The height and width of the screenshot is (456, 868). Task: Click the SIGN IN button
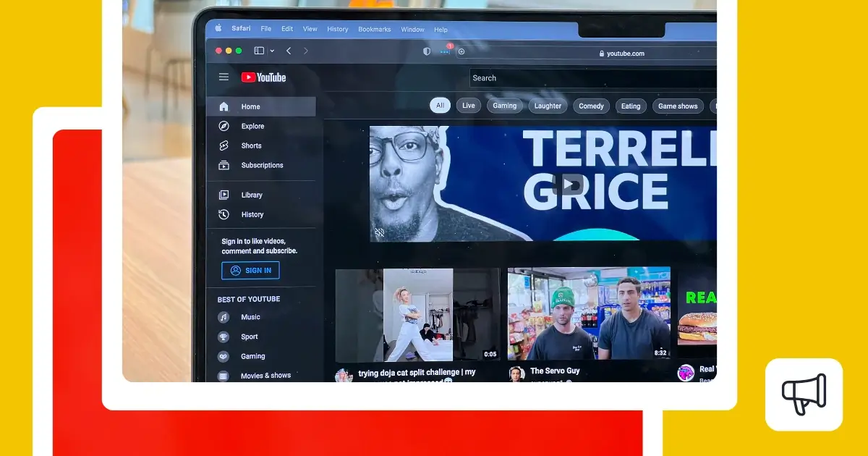250,271
